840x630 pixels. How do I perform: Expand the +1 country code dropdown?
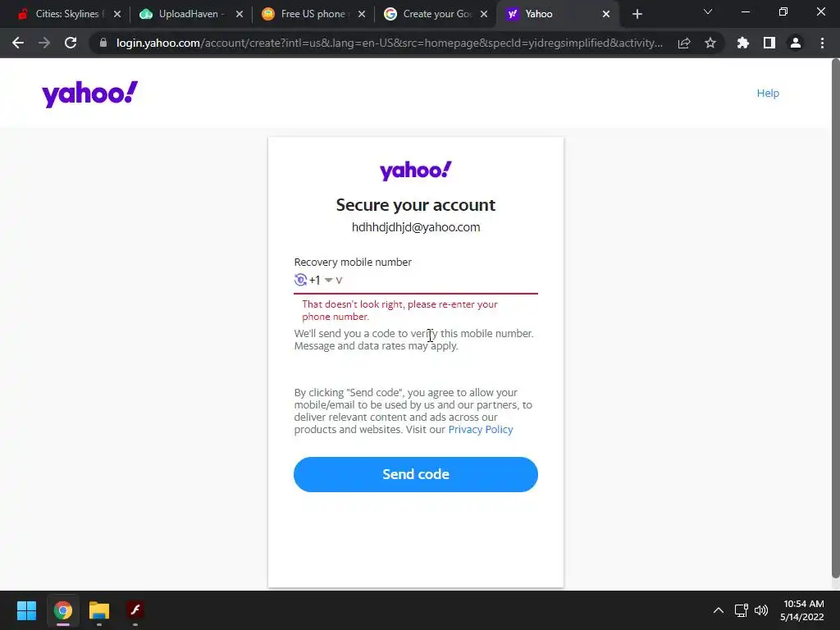tap(322, 281)
